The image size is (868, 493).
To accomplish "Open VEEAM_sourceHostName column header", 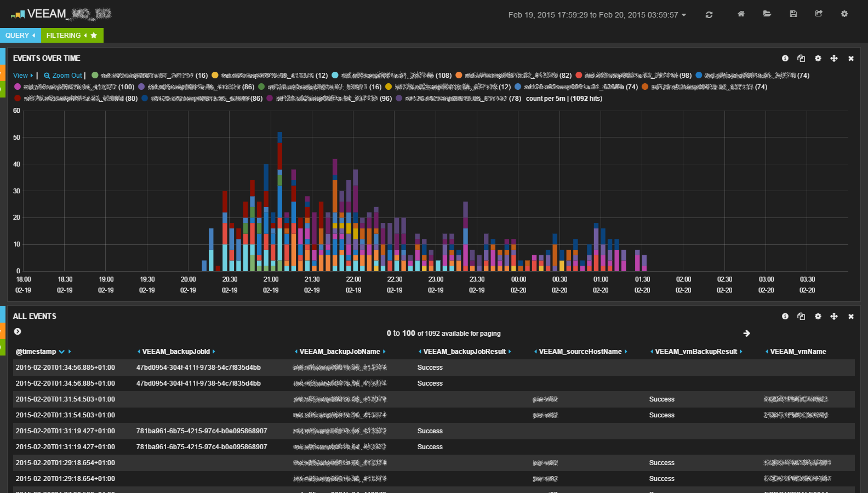I will (580, 352).
